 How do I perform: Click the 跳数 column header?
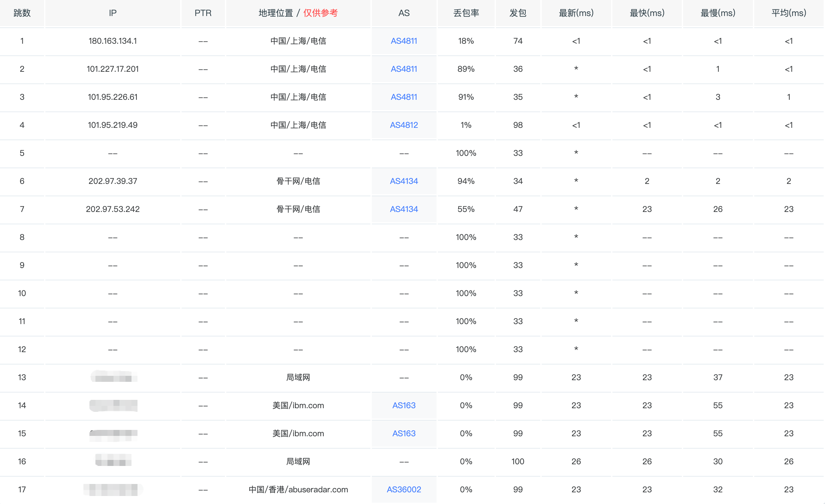22,13
